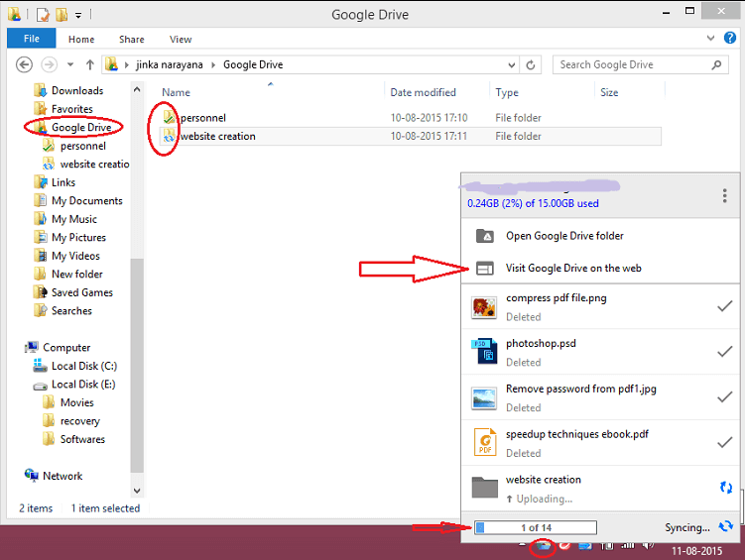Image resolution: width=745 pixels, height=560 pixels.
Task: Select the recovery folder in the tree
Action: pyautogui.click(x=79, y=421)
